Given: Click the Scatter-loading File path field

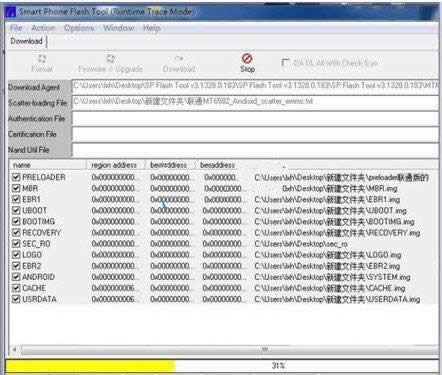Looking at the screenshot, I should [255, 102].
